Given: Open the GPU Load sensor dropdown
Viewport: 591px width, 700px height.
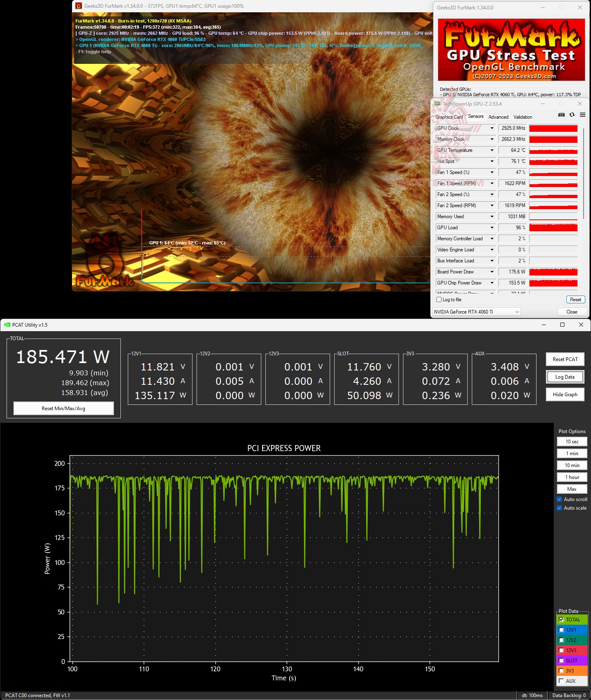Looking at the screenshot, I should click(x=492, y=228).
